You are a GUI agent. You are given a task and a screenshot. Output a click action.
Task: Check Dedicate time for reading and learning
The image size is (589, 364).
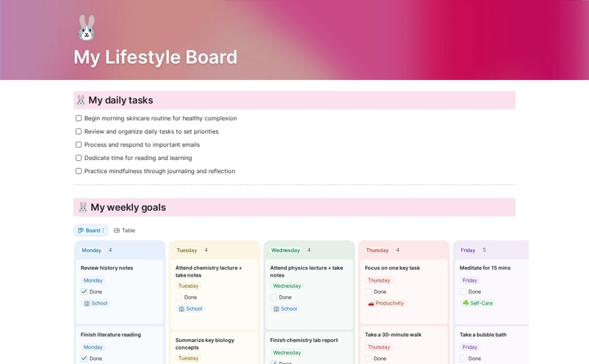click(79, 158)
